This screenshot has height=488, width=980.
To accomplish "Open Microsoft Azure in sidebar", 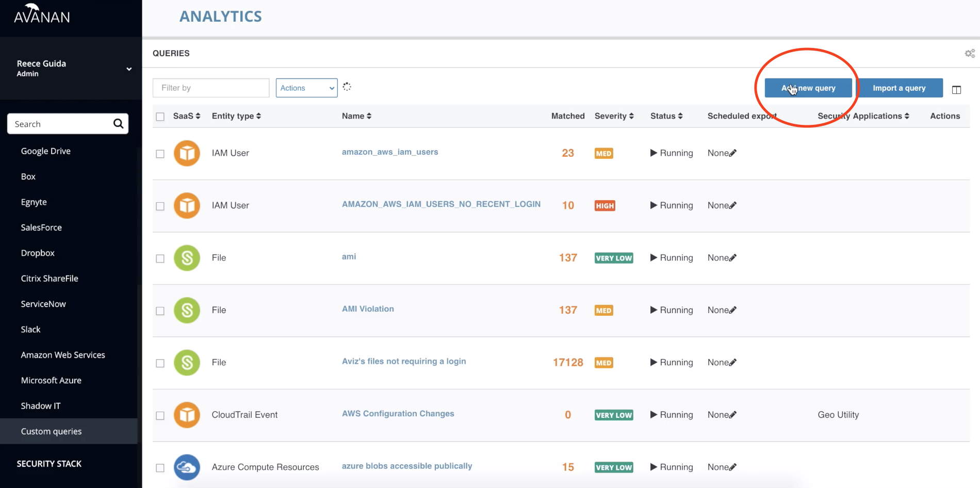I will point(51,381).
